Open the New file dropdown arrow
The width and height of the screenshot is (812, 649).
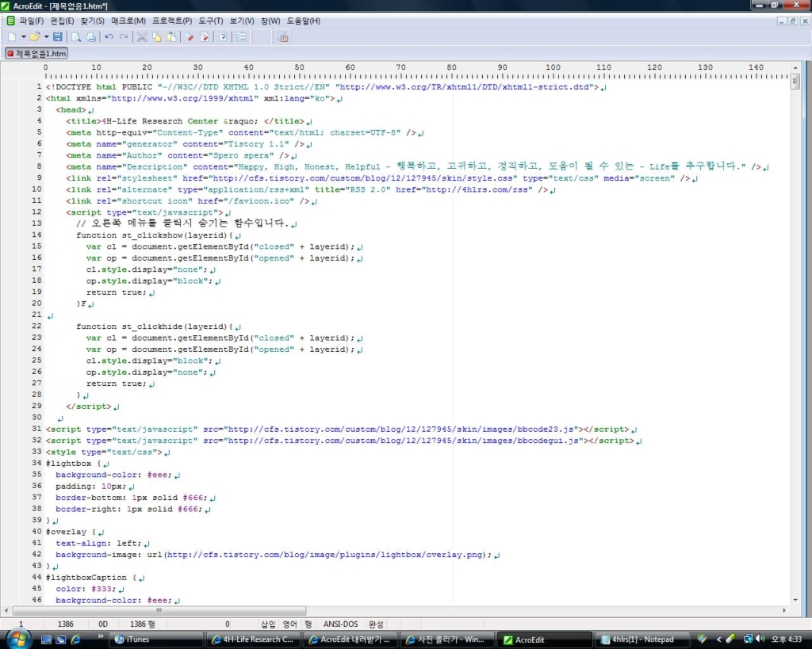[23, 36]
